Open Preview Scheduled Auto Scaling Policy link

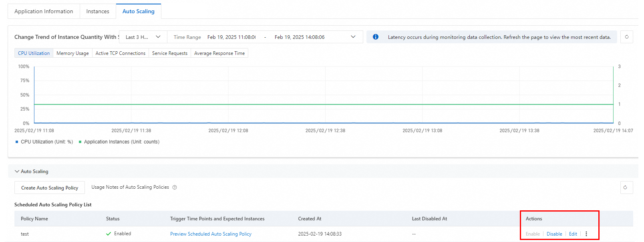(x=211, y=234)
